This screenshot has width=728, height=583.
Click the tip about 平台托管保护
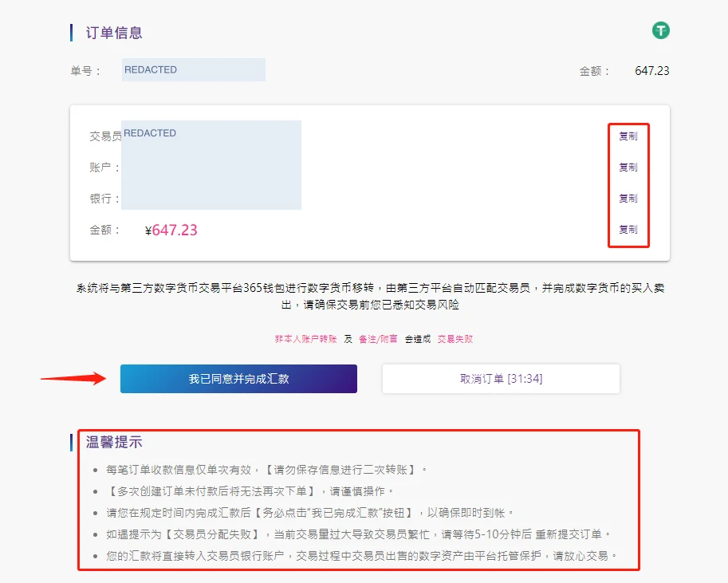tap(361, 556)
